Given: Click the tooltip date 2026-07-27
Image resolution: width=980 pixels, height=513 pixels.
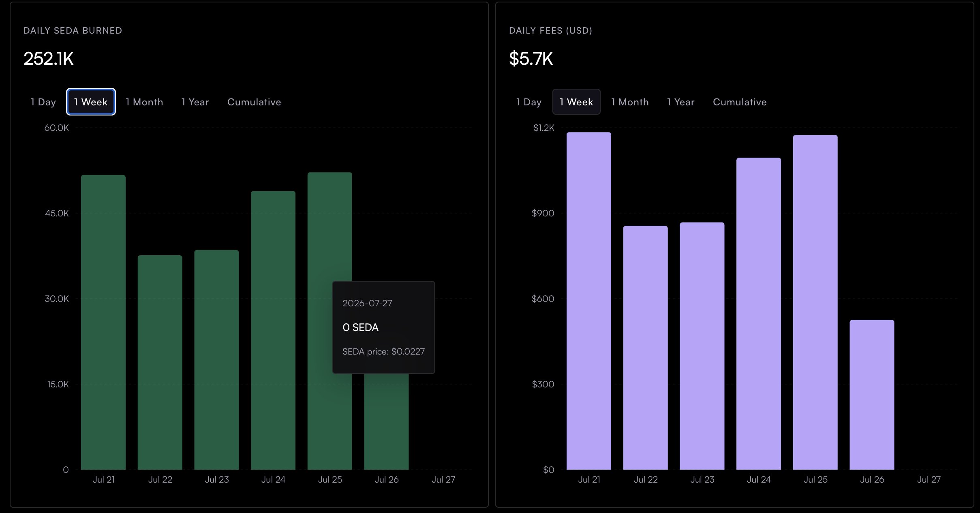Looking at the screenshot, I should [367, 303].
